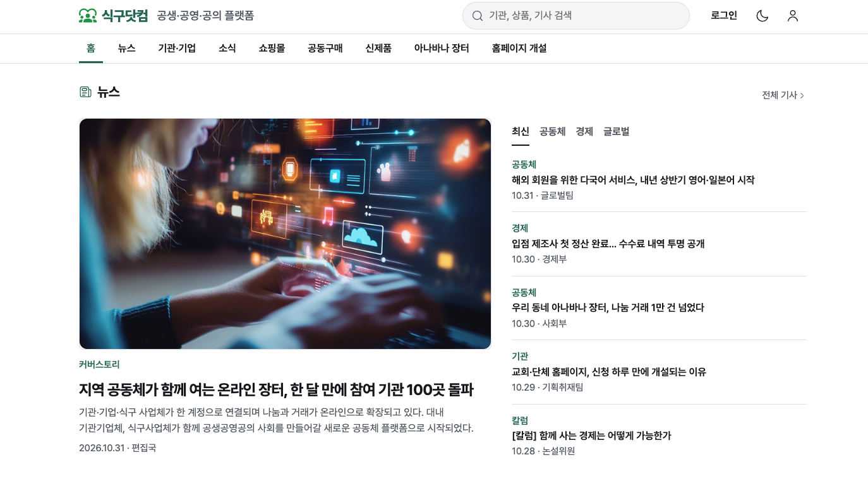Read 해외 회원을 위한 다국어 서비스 article
The image size is (868, 479).
(633, 180)
